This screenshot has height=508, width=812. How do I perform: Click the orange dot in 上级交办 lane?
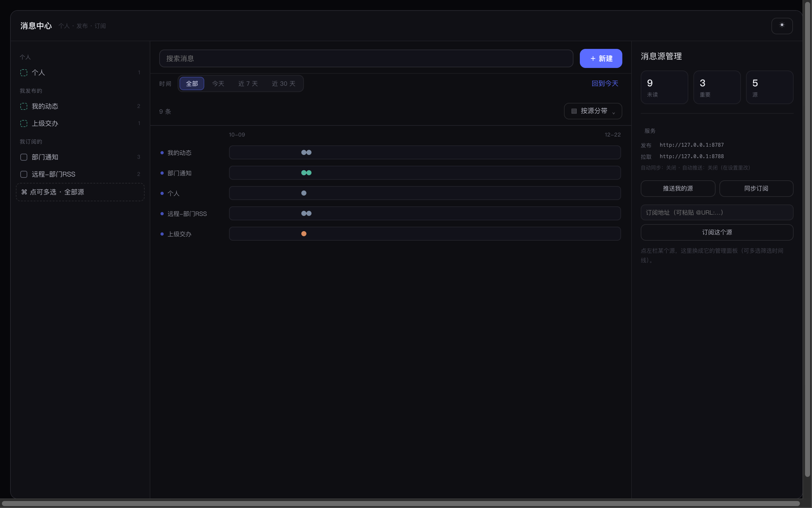(x=304, y=234)
